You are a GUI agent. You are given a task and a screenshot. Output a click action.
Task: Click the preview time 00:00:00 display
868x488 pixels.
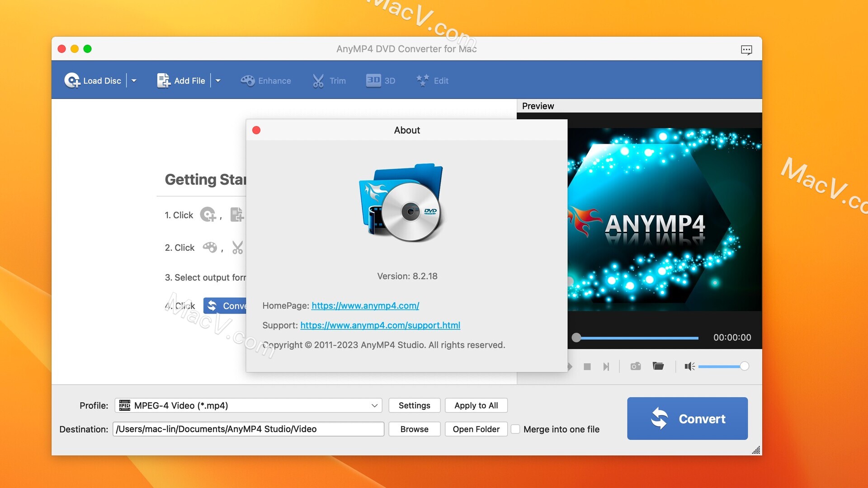point(732,338)
